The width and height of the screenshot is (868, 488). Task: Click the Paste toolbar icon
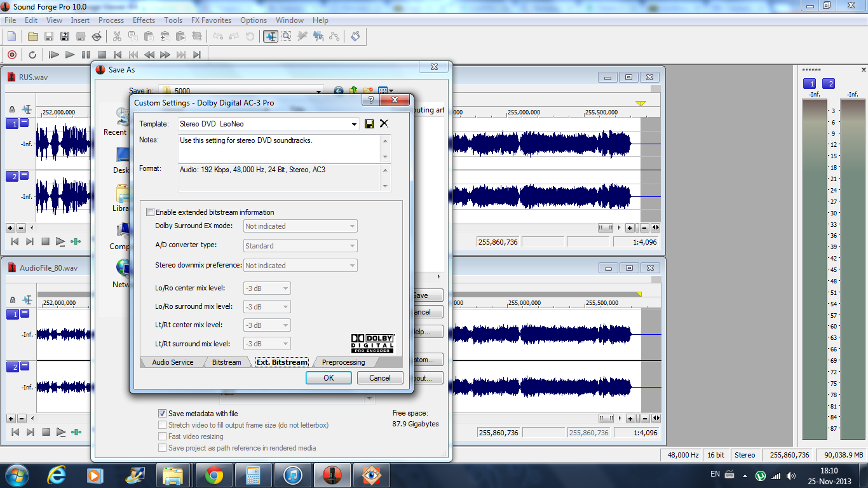click(x=149, y=36)
